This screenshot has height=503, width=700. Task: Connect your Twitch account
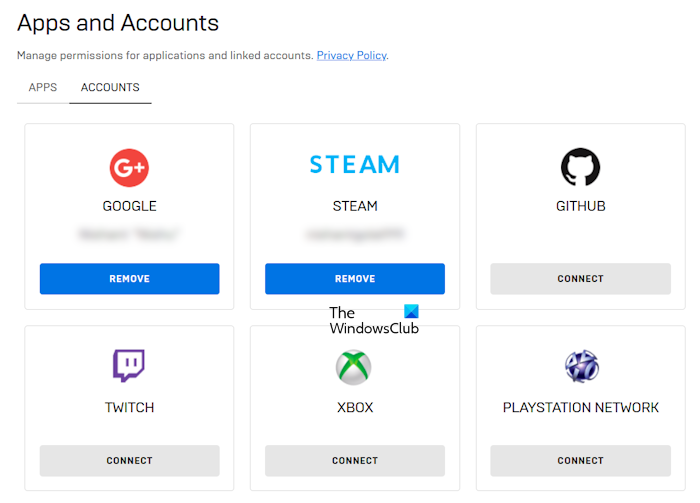point(129,461)
